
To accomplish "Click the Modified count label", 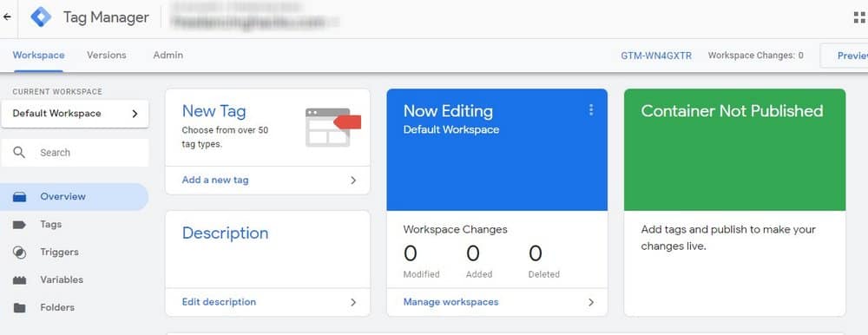I will point(421,274).
